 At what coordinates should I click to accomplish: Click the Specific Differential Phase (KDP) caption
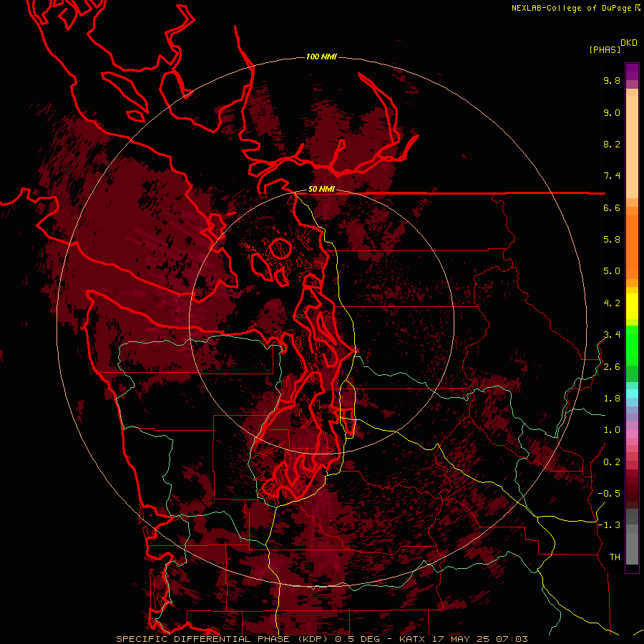pos(223,639)
